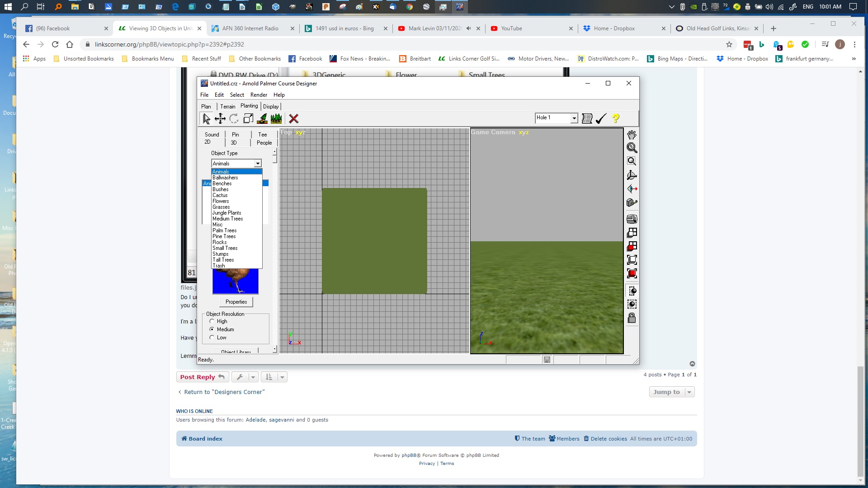Click the single viewport layout icon

(x=632, y=219)
